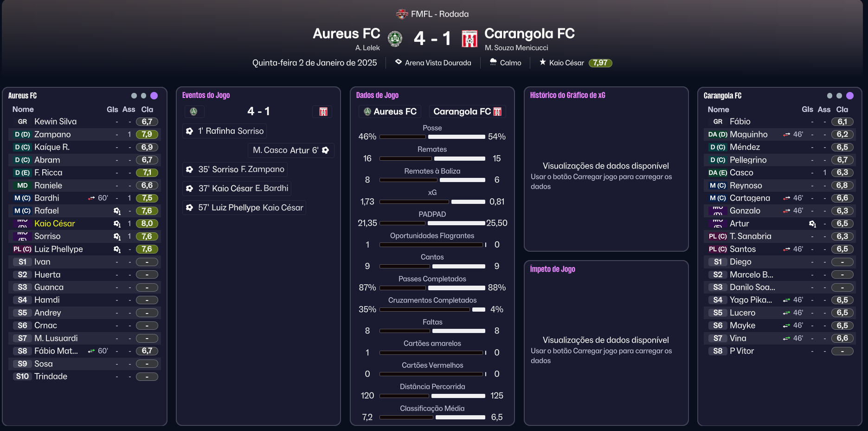This screenshot has width=868, height=431.
Task: Click the Aureus FC crest in header
Action: tap(395, 39)
